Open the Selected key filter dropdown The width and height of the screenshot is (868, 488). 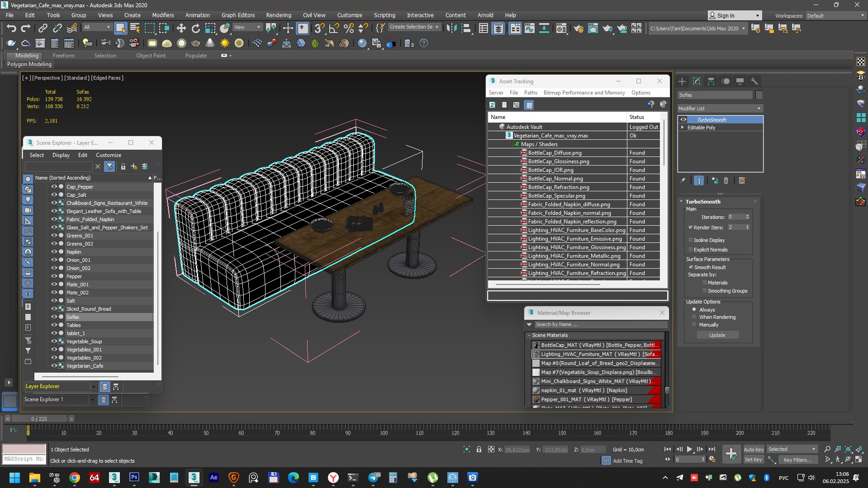pyautogui.click(x=792, y=449)
